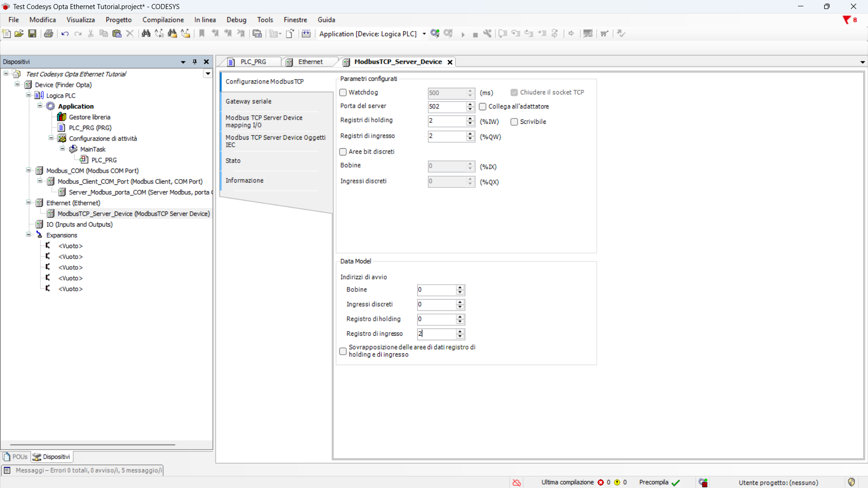
Task: Click the Login (connect to device) toolbar icon
Action: pos(435,33)
